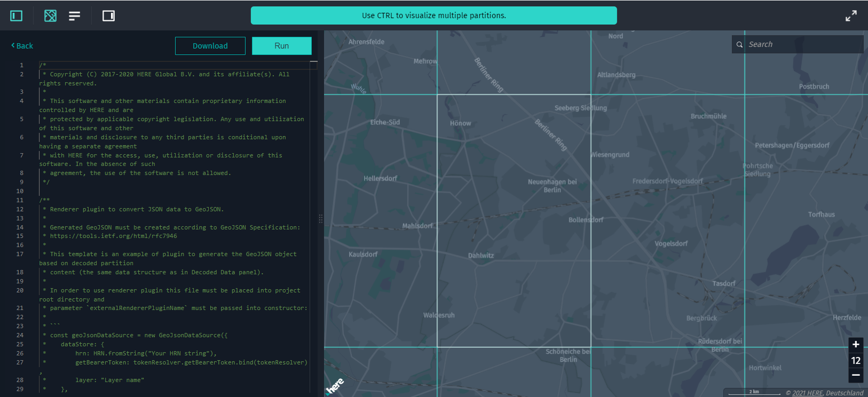Click the Altlandsberg map label
Image resolution: width=868 pixels, height=397 pixels.
click(617, 75)
